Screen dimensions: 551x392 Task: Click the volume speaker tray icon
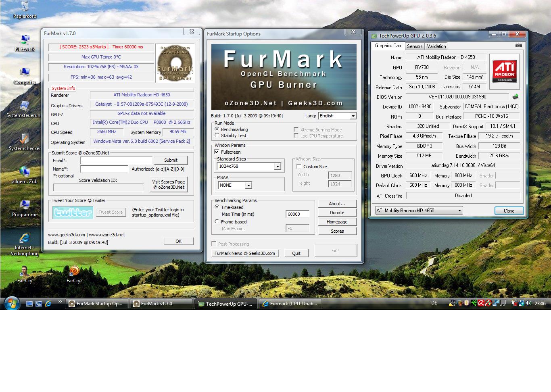(x=528, y=303)
